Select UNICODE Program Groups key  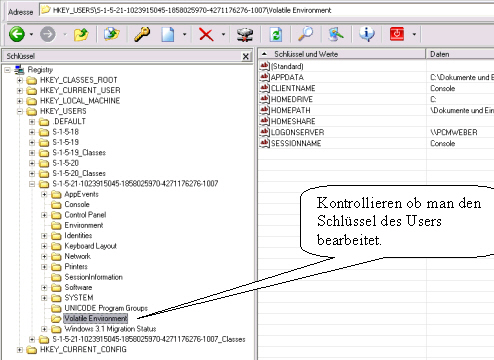[x=106, y=308]
